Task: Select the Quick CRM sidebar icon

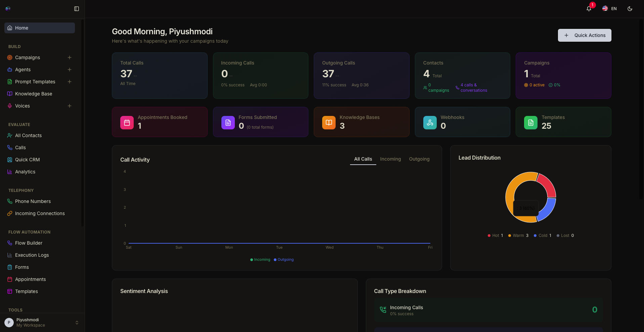Action: 9,160
